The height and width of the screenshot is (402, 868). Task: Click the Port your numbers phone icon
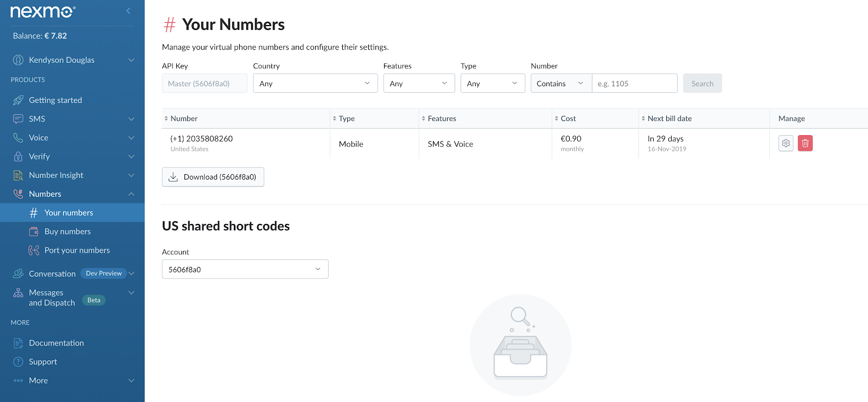click(x=34, y=250)
